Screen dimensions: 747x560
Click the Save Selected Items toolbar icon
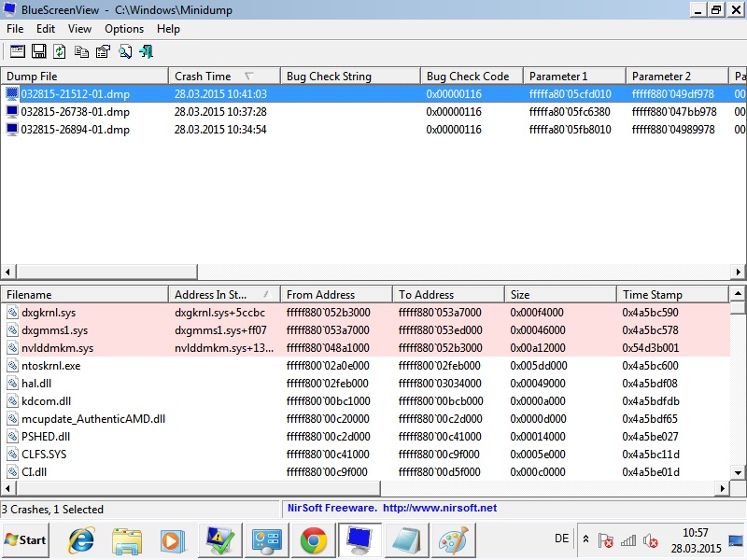38,51
